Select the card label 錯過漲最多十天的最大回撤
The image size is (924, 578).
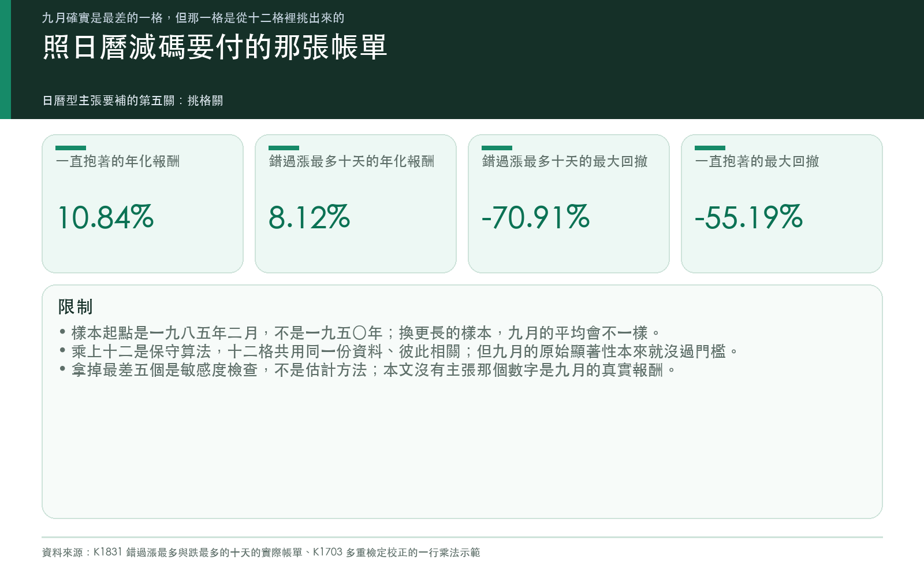(565, 161)
